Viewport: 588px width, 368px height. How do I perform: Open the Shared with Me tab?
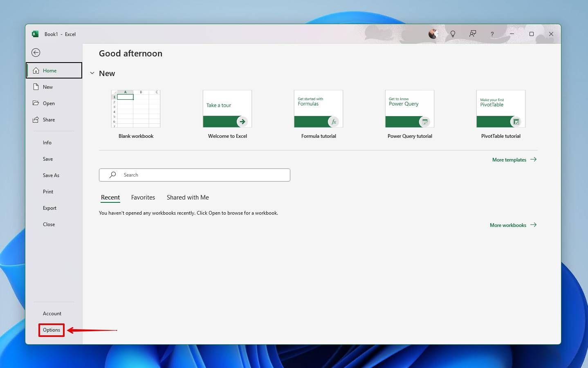tap(188, 197)
